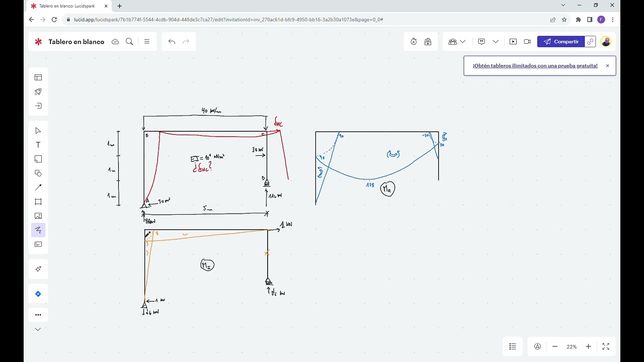Toggle accessibility icon near zoom controls

537,346
